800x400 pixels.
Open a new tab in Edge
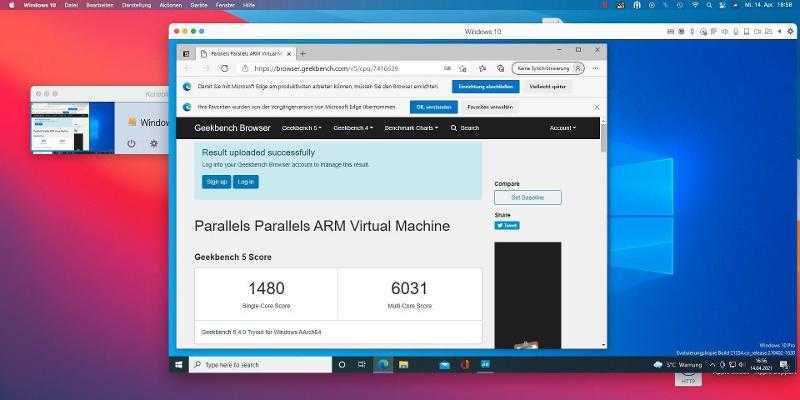pyautogui.click(x=303, y=53)
